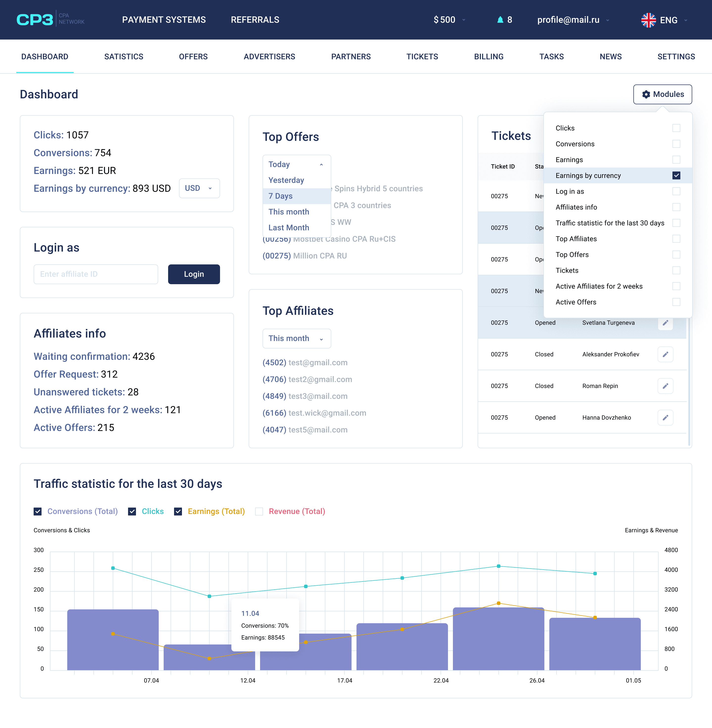Screen dimensions: 712x728
Task: Uncheck Conversions (Total) chart series
Action: coord(38,512)
